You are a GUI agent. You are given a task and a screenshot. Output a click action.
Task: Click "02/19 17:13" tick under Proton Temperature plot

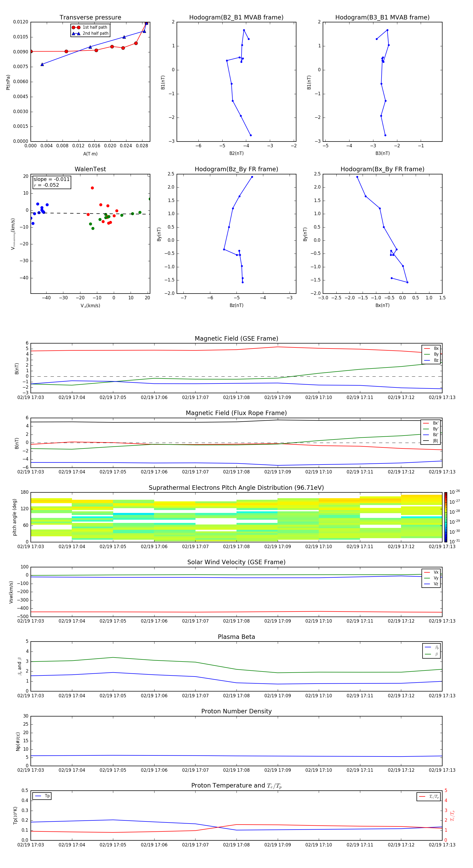pos(442,845)
